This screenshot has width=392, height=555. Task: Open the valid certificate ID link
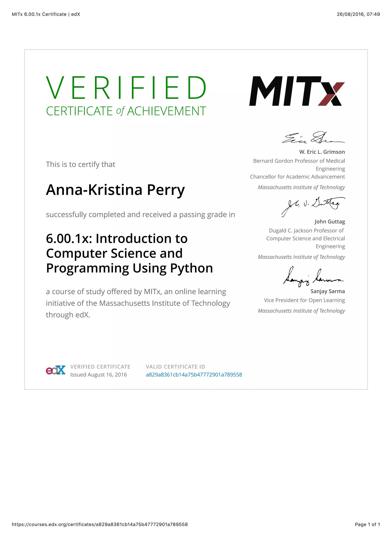tap(194, 375)
